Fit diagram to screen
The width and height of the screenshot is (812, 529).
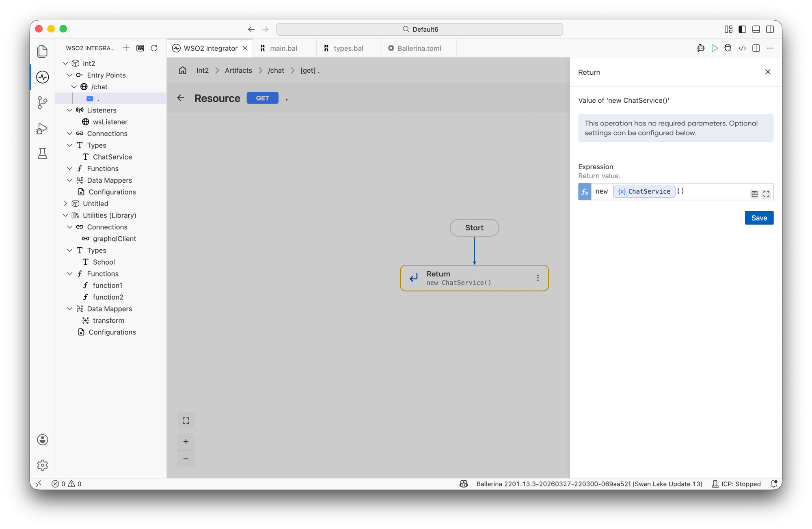click(186, 421)
